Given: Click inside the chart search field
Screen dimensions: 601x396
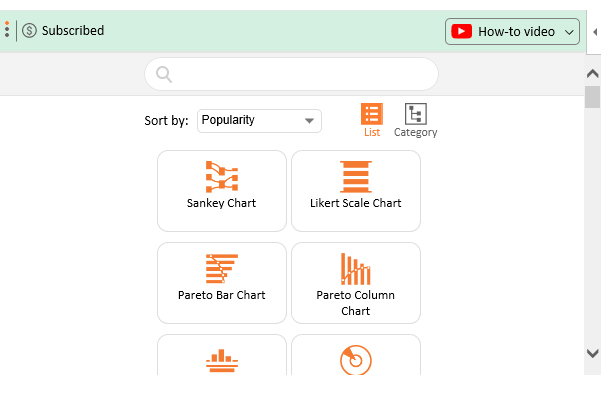Looking at the screenshot, I should [291, 74].
